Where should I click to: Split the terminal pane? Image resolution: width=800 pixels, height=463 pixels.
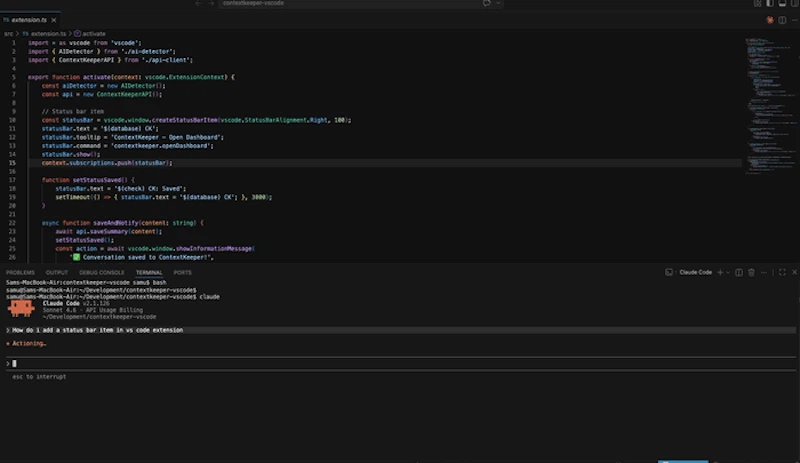click(x=739, y=273)
